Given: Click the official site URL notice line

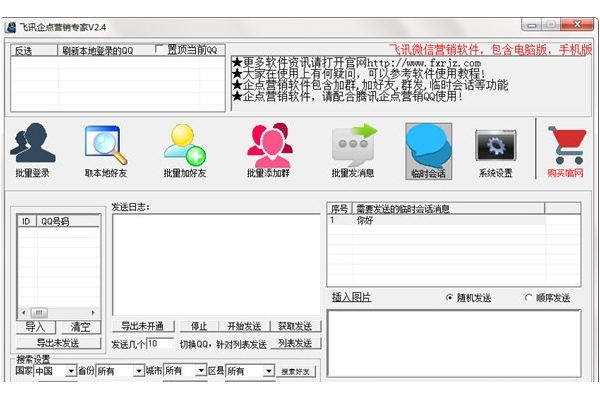Looking at the screenshot, I should (357, 62).
